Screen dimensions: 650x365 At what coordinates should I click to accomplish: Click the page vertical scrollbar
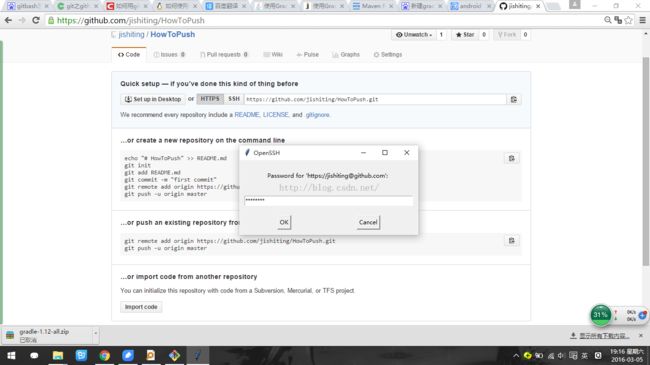point(645,162)
